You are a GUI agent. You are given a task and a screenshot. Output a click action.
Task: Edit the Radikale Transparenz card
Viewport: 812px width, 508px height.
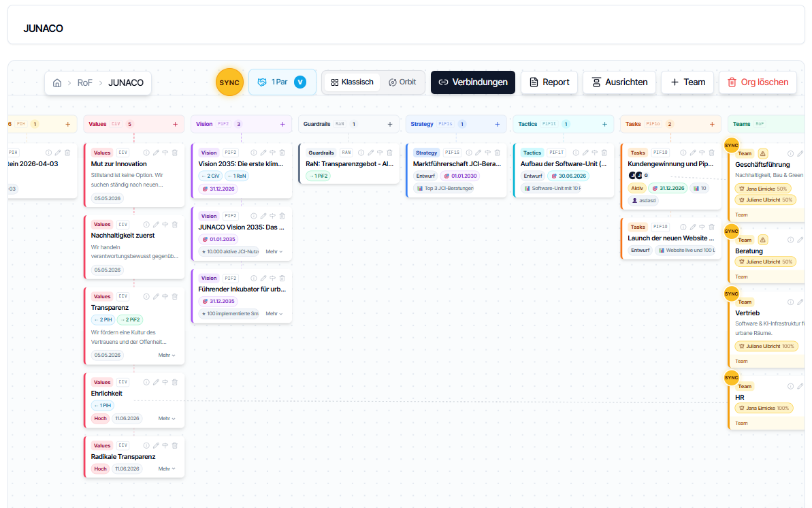tap(156, 445)
